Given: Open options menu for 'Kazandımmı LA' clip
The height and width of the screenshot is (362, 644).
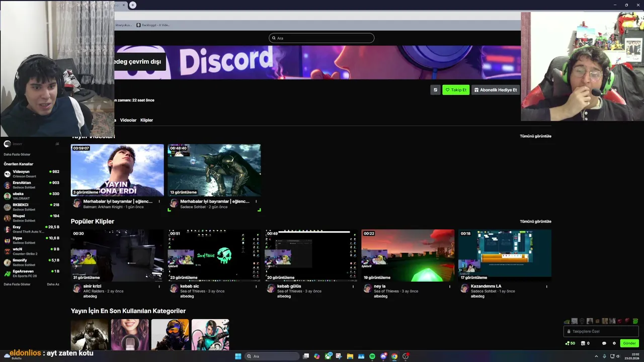Looking at the screenshot, I should pos(546,287).
